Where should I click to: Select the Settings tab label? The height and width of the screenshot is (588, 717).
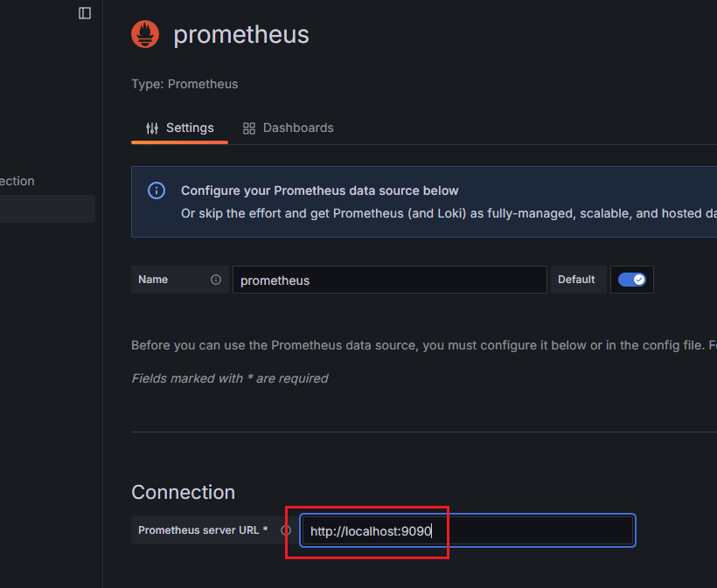point(190,128)
